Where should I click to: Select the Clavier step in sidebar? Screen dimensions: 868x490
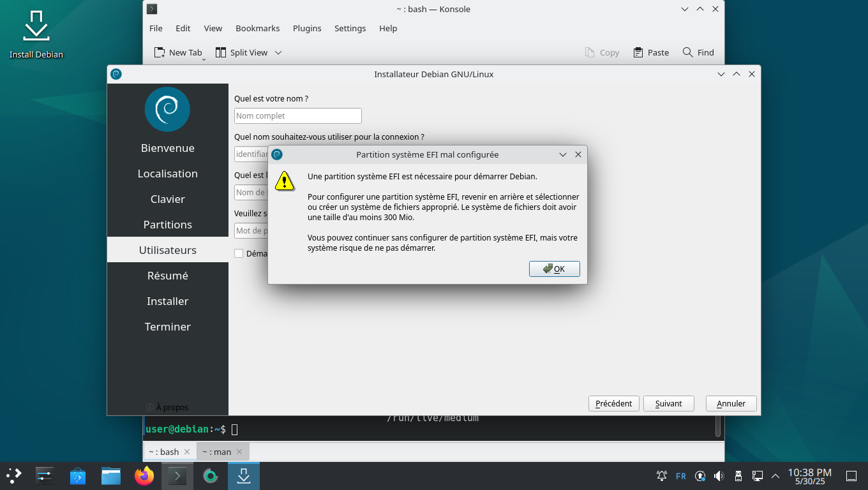pyautogui.click(x=168, y=199)
